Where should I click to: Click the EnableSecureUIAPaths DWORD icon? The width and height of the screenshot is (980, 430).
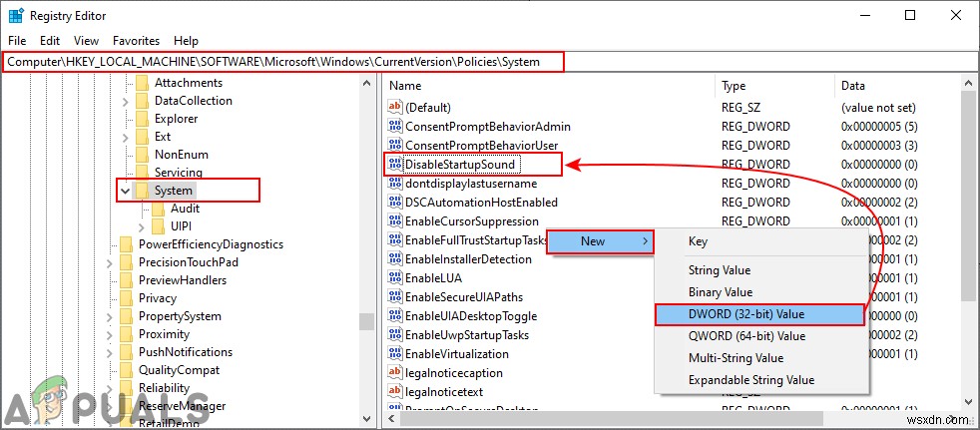coord(395,297)
